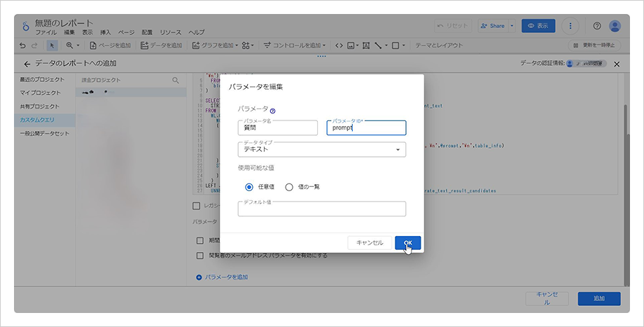Click OK in the parameter dialog

[x=408, y=243]
